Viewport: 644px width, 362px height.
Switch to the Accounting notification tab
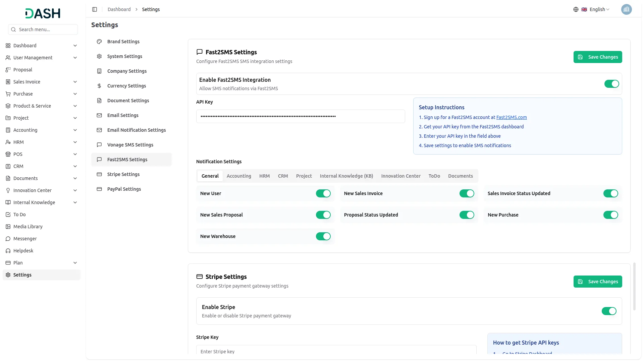239,176
